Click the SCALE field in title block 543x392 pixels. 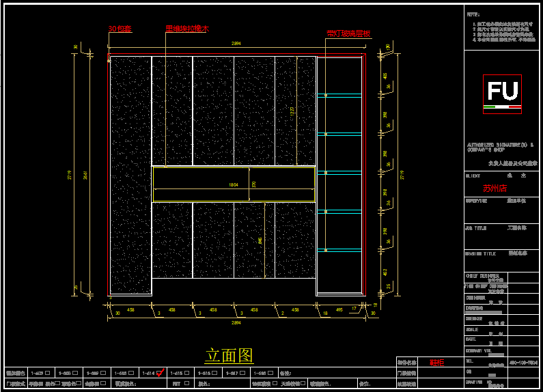474,328
